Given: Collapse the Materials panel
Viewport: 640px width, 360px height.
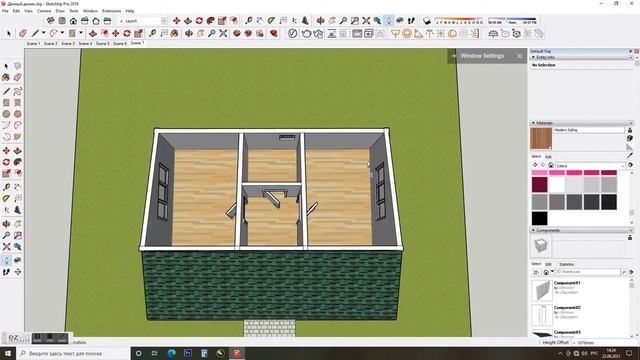Looking at the screenshot, I should point(533,123).
